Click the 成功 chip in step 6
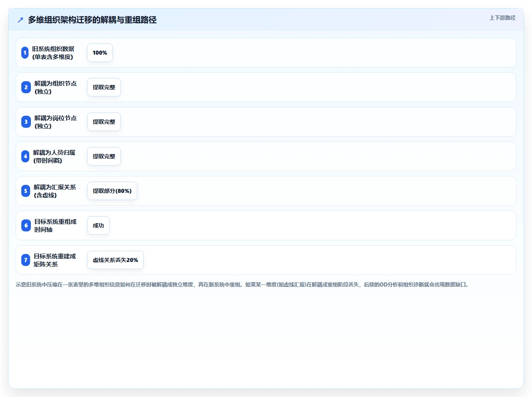 pyautogui.click(x=98, y=225)
